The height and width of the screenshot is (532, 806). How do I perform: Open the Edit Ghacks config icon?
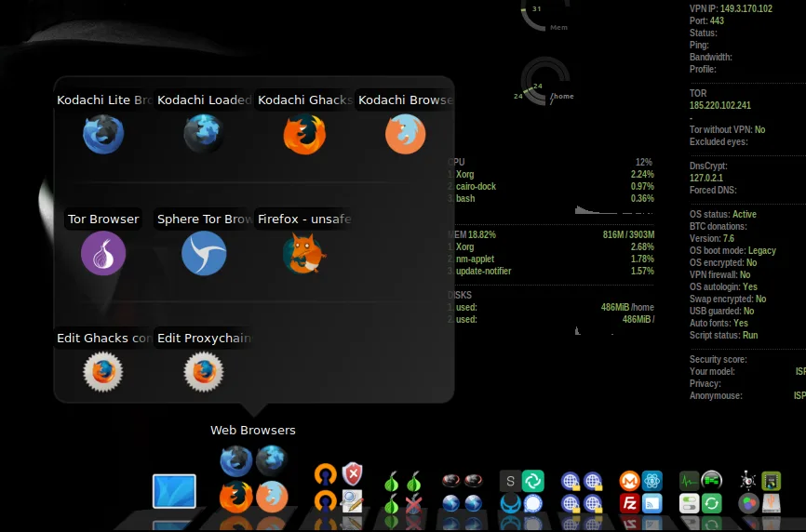pyautogui.click(x=103, y=372)
